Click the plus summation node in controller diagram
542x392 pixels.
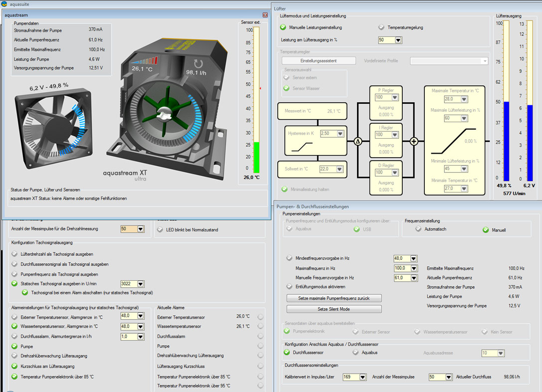pos(414,141)
